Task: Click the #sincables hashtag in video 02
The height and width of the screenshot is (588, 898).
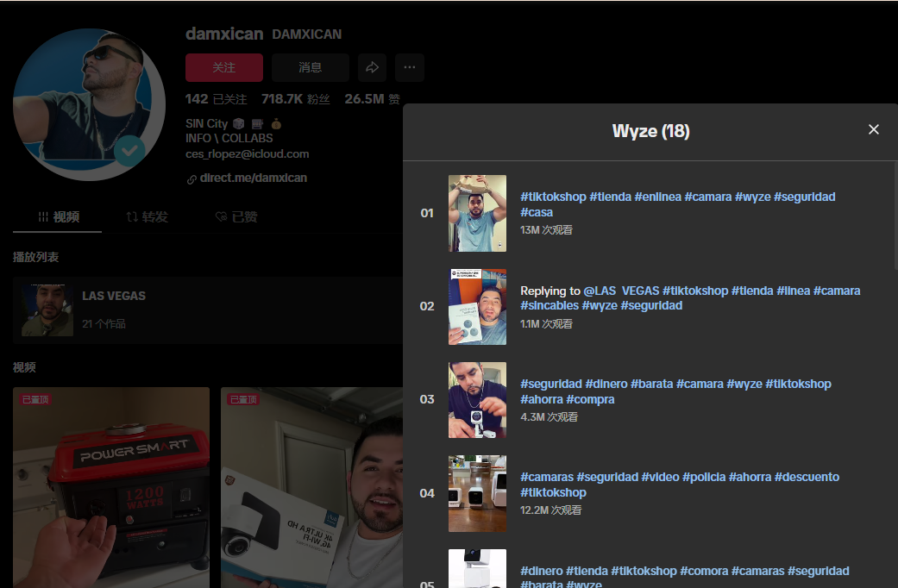Action: [x=549, y=306]
